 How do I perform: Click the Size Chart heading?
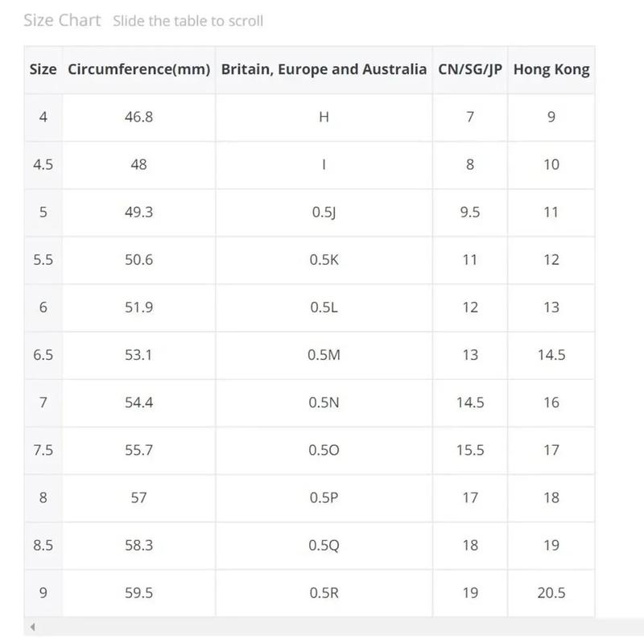pos(62,20)
